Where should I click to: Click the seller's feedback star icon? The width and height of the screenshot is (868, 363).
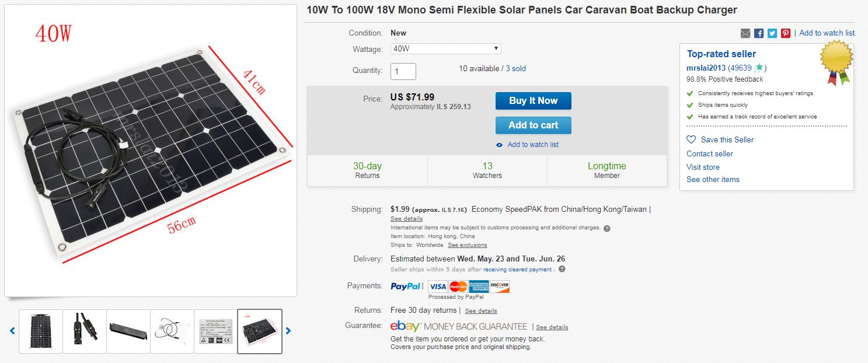pos(758,68)
